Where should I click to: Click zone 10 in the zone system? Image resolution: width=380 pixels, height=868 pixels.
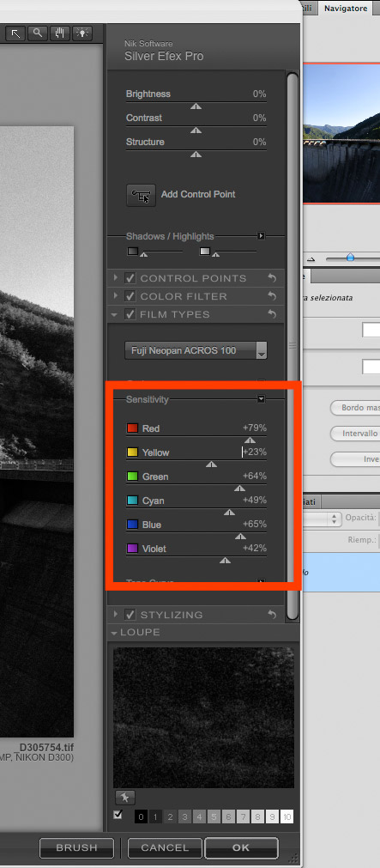pyautogui.click(x=287, y=817)
